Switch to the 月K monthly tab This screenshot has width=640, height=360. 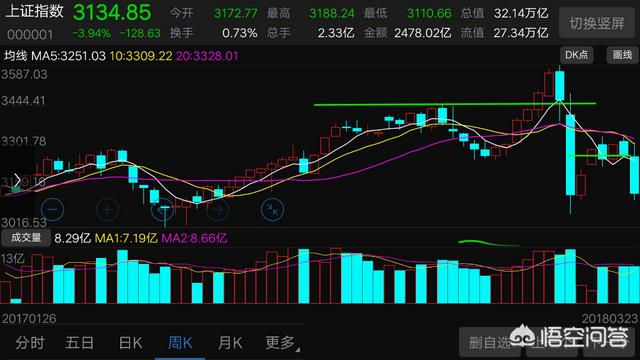(x=230, y=342)
